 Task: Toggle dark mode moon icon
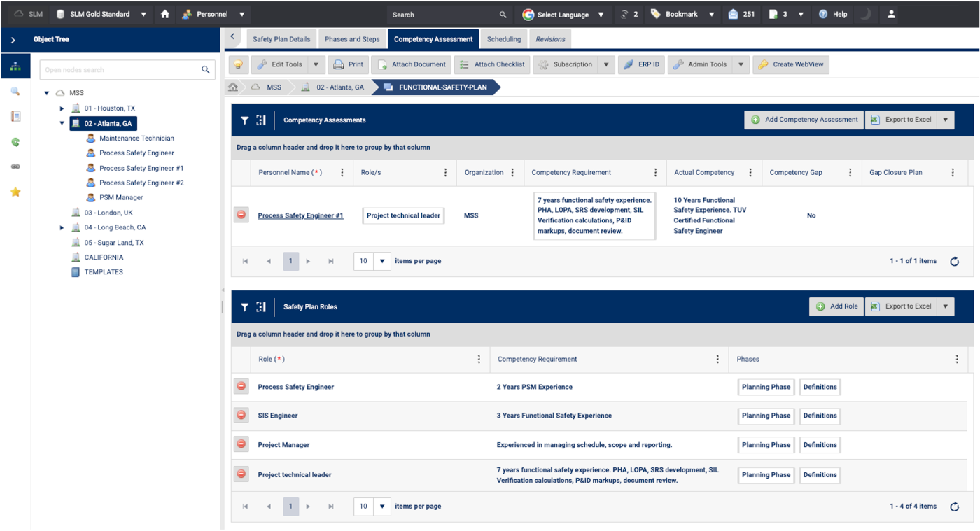point(865,14)
